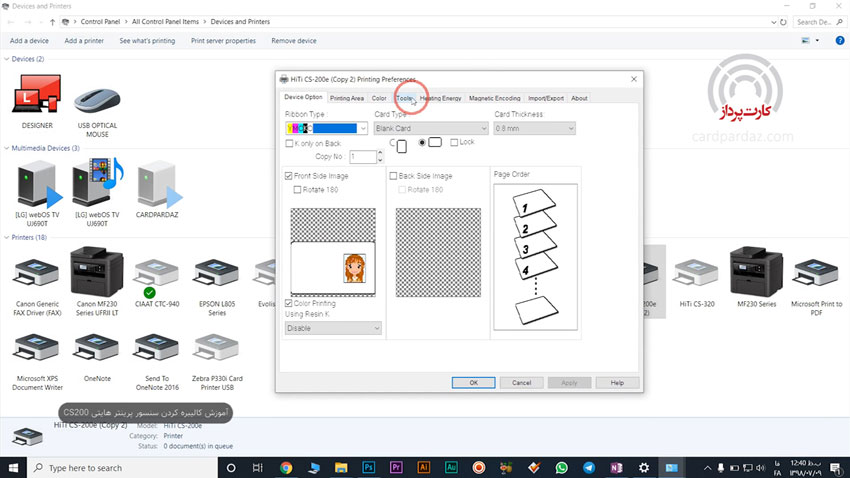Click Add a device in toolbar
Viewport: 850px width, 478px height.
pyautogui.click(x=29, y=41)
